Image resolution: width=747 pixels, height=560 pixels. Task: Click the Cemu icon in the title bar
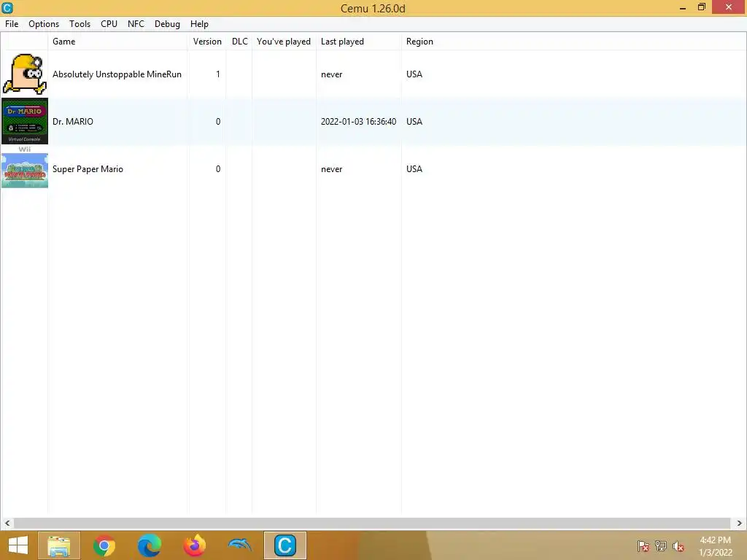click(7, 7)
